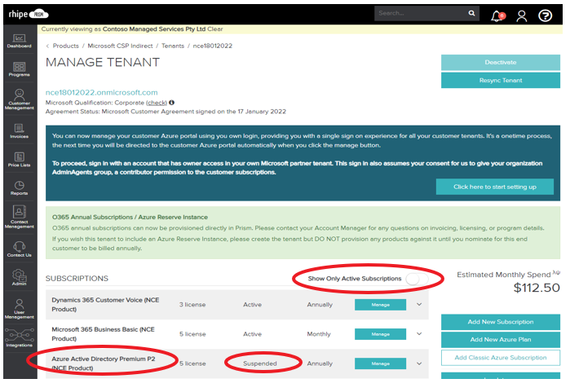Image resolution: width=570 pixels, height=392 pixels.
Task: Open nce18012022.onmicrosoft.com tenant link
Action: tap(101, 92)
